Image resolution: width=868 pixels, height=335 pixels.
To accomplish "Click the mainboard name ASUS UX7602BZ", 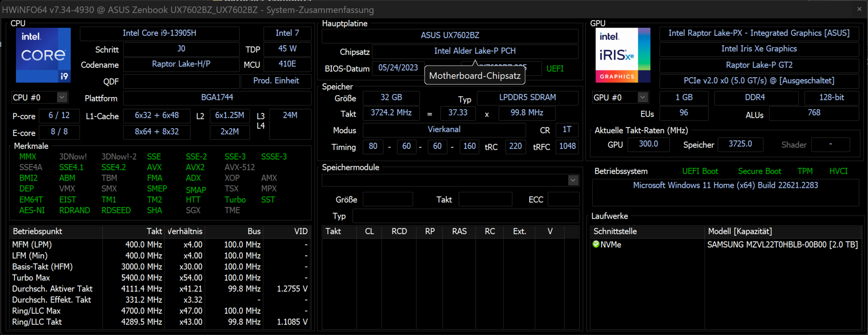I will (x=450, y=35).
